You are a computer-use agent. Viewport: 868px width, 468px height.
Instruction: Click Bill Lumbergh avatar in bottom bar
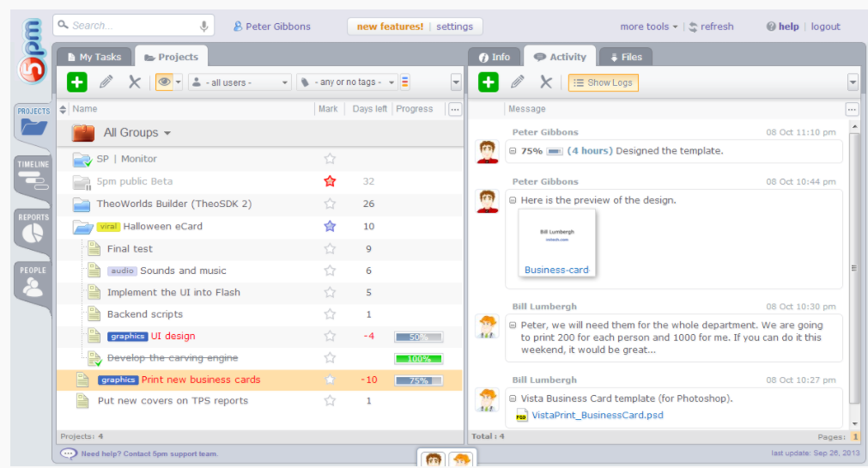tap(461, 459)
